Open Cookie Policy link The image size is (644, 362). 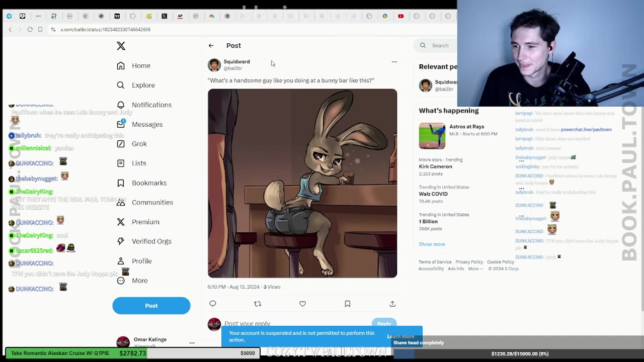(x=501, y=262)
